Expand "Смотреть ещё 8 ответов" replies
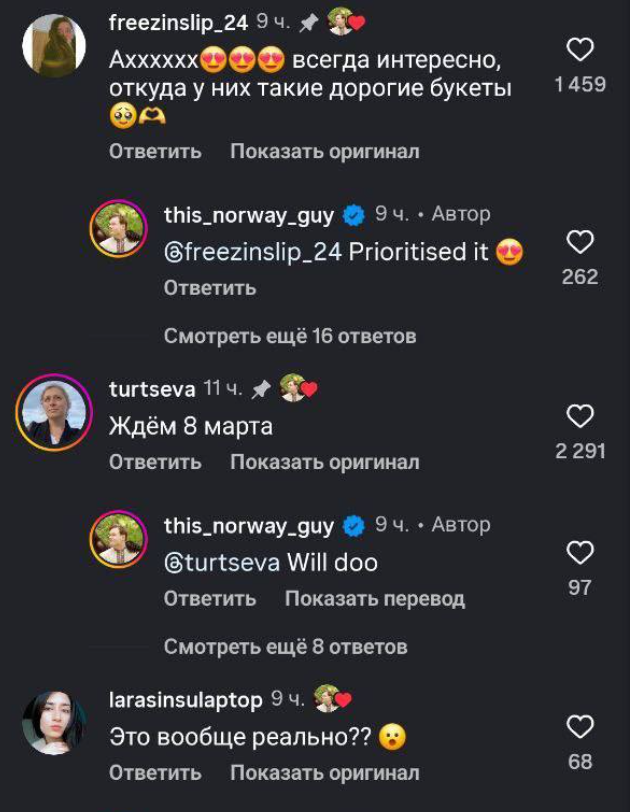This screenshot has width=630, height=812. [285, 647]
